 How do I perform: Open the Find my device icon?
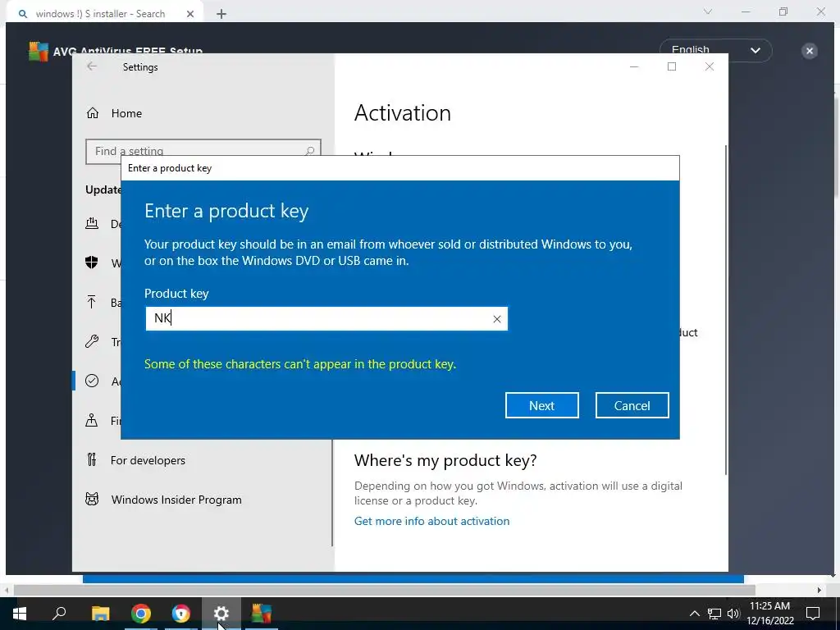(x=92, y=421)
